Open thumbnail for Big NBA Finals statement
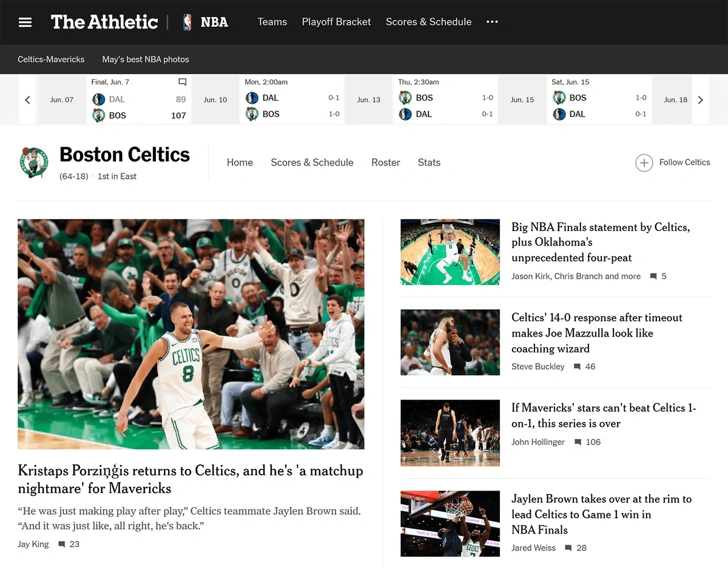The image size is (728, 576). (x=450, y=252)
